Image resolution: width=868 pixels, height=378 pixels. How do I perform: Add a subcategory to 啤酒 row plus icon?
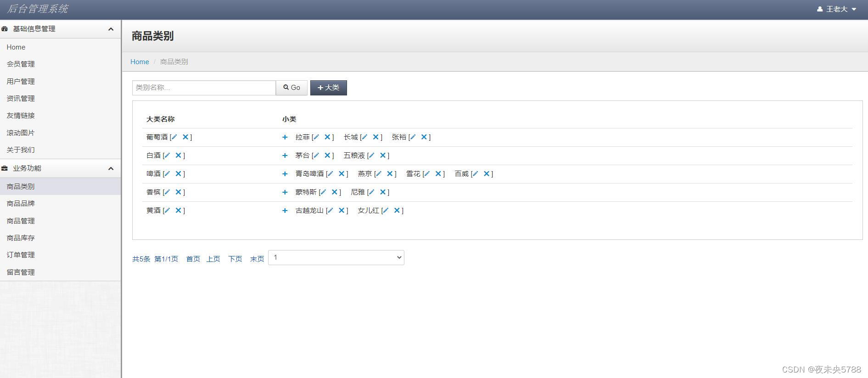click(285, 174)
